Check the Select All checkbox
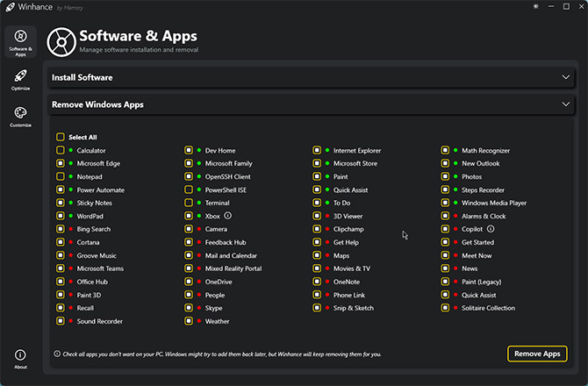 (x=61, y=137)
